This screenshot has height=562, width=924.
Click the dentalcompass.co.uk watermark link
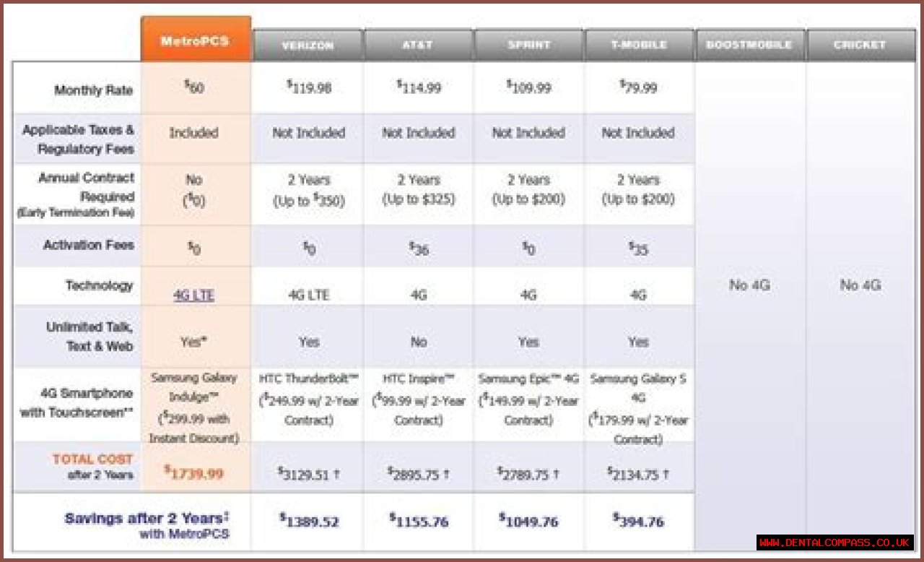[835, 542]
